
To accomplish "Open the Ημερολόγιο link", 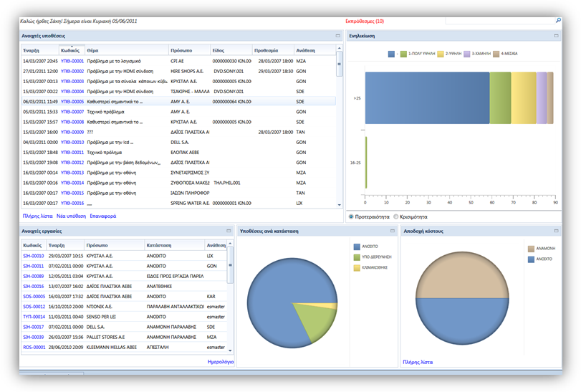I will (x=221, y=362).
